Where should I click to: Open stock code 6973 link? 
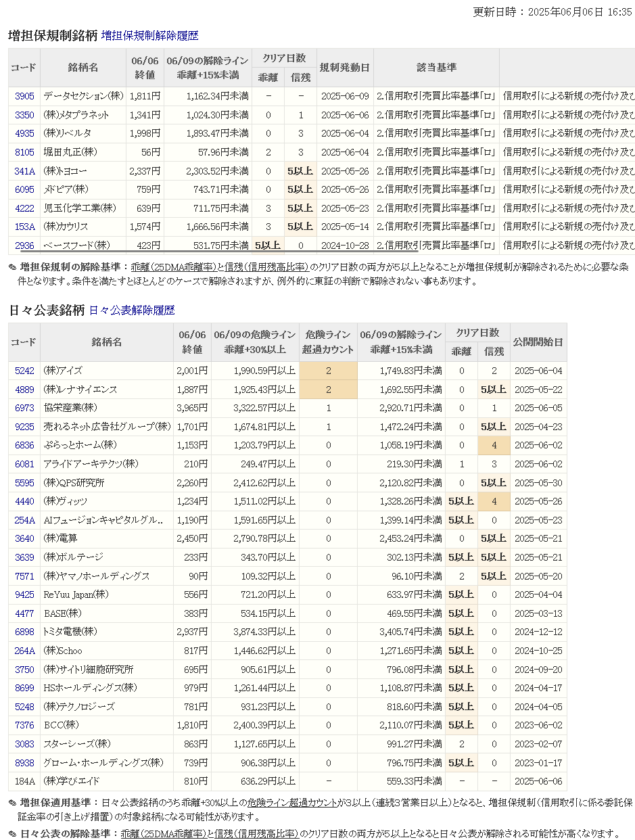(24, 408)
